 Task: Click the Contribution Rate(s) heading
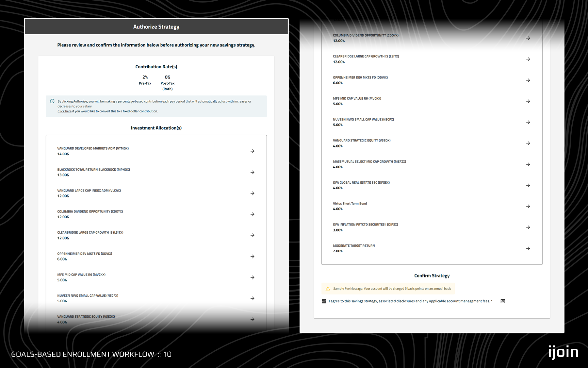click(x=156, y=67)
